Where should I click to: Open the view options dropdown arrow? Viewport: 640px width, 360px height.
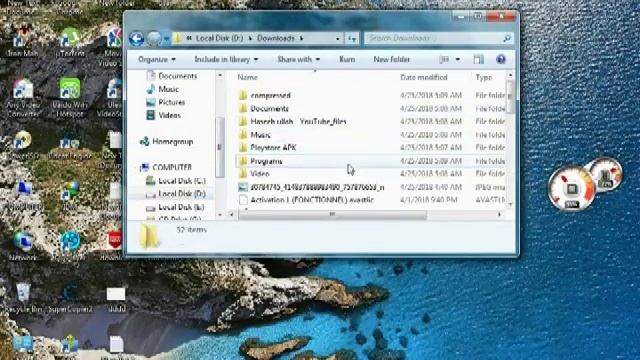[x=458, y=60]
